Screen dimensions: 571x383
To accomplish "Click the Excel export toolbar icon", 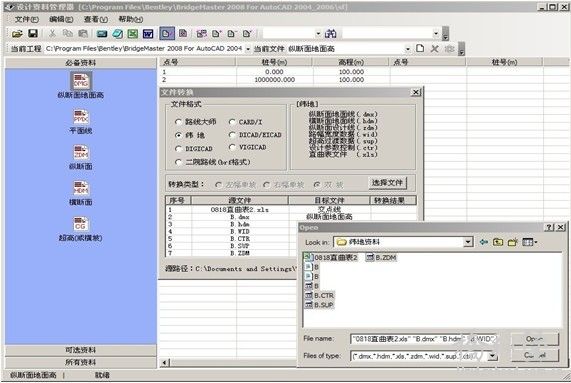I will click(x=133, y=34).
